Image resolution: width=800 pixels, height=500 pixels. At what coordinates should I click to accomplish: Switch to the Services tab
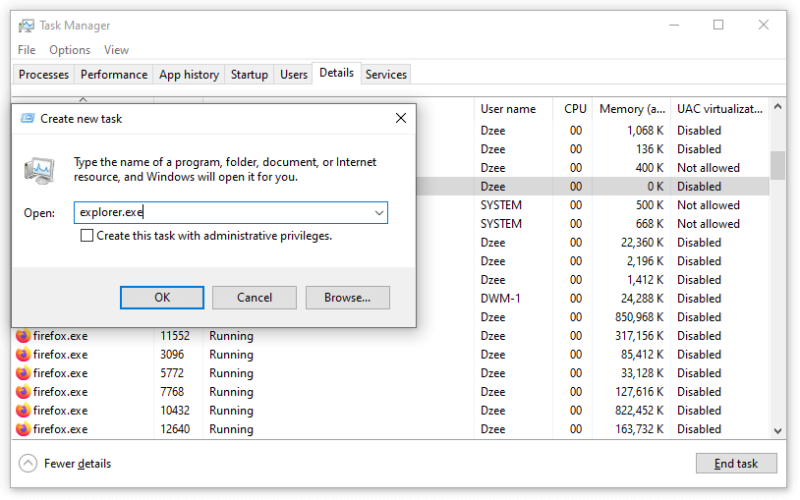point(386,74)
